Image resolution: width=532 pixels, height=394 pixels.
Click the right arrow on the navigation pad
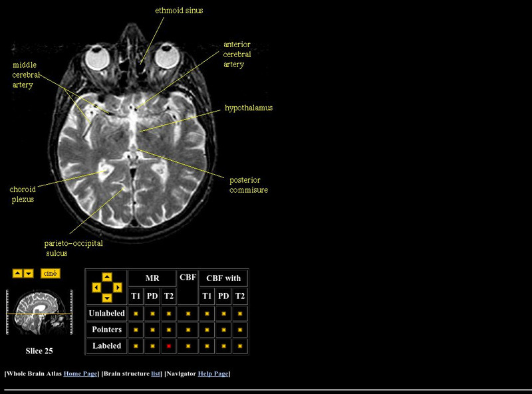click(x=117, y=288)
